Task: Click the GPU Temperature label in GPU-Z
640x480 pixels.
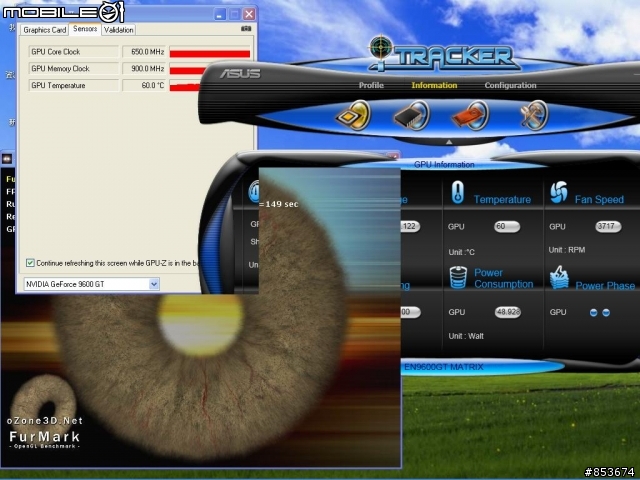Action: pos(73,85)
